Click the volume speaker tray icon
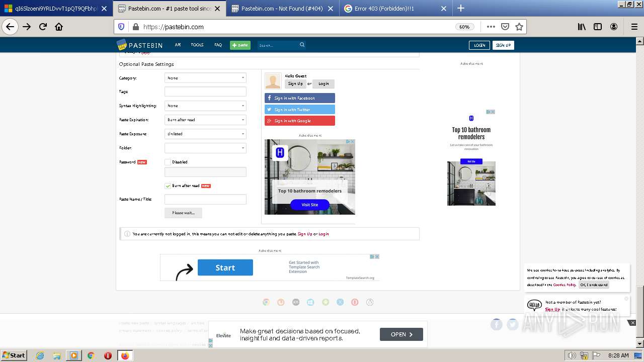Screen dimensions: 644x362 pyautogui.click(x=572, y=355)
